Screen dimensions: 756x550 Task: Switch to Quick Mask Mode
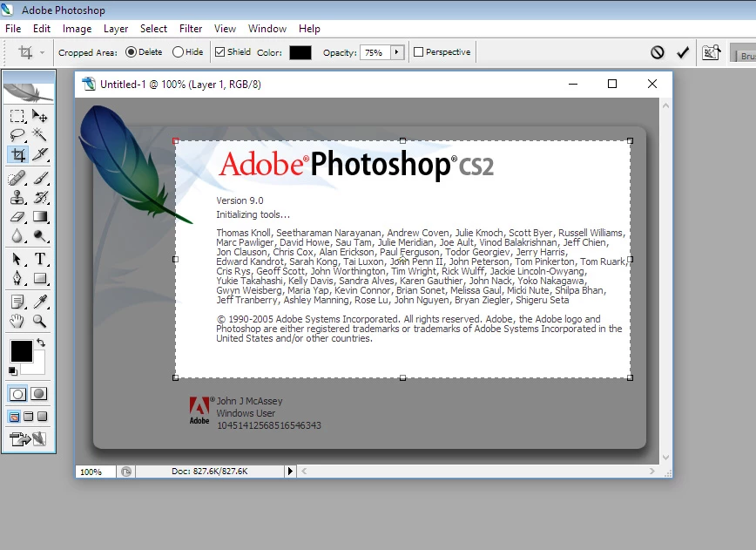pos(39,394)
